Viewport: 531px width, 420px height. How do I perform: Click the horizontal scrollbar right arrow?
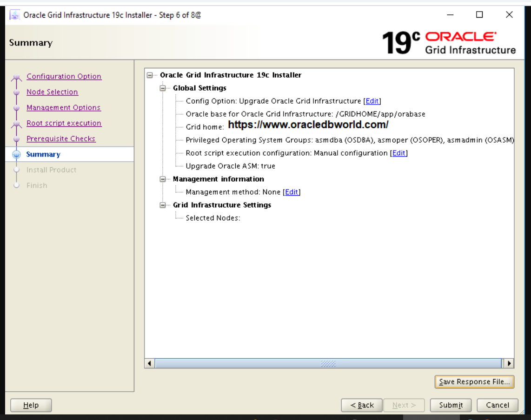pyautogui.click(x=509, y=363)
